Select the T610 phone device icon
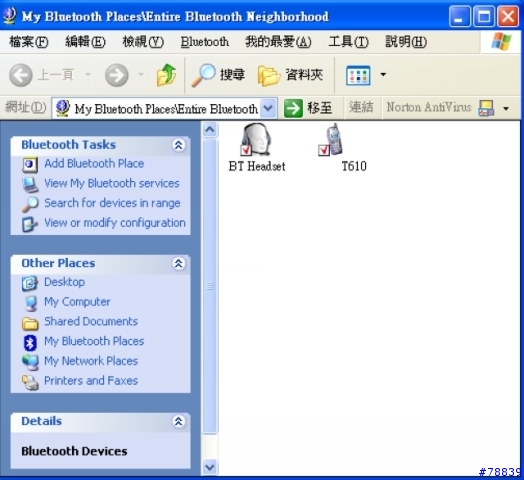524x480 pixels. tap(331, 140)
